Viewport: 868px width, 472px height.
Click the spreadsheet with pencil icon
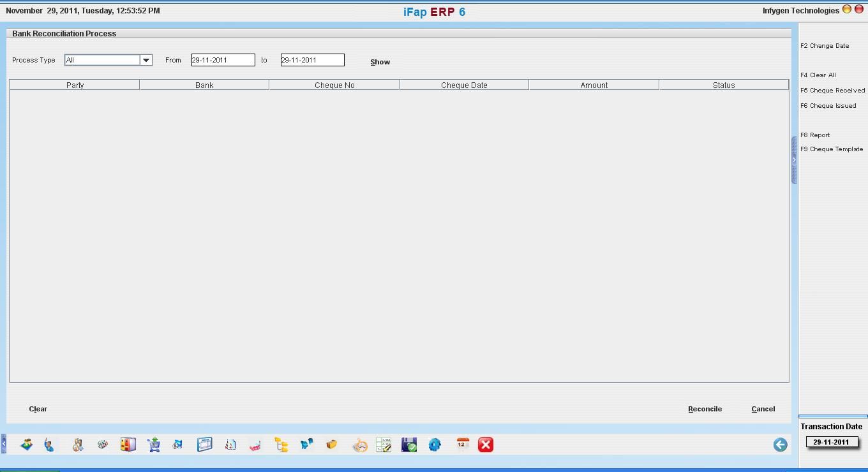384,445
